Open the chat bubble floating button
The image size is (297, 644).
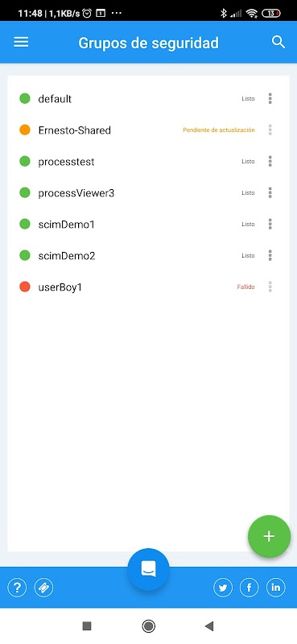click(x=148, y=569)
